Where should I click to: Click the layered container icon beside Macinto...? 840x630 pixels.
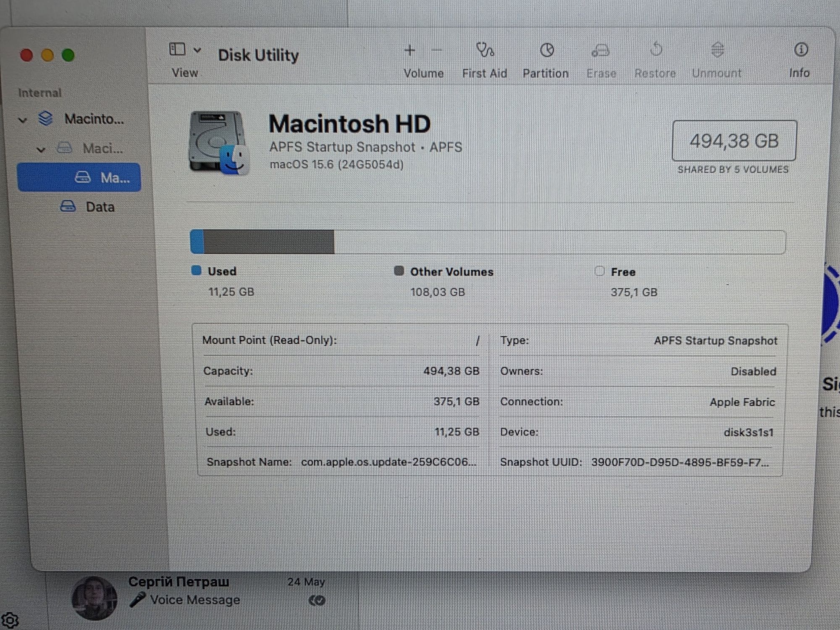pos(45,118)
